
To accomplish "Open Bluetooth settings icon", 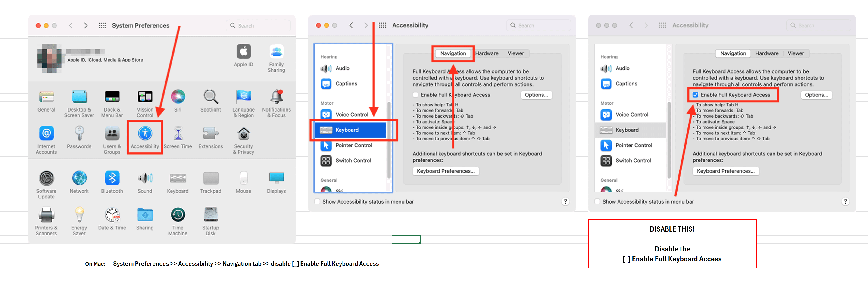I will 112,178.
